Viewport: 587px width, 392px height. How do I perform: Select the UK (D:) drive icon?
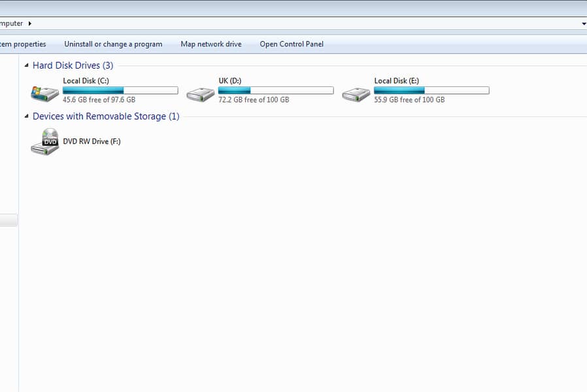tap(200, 93)
